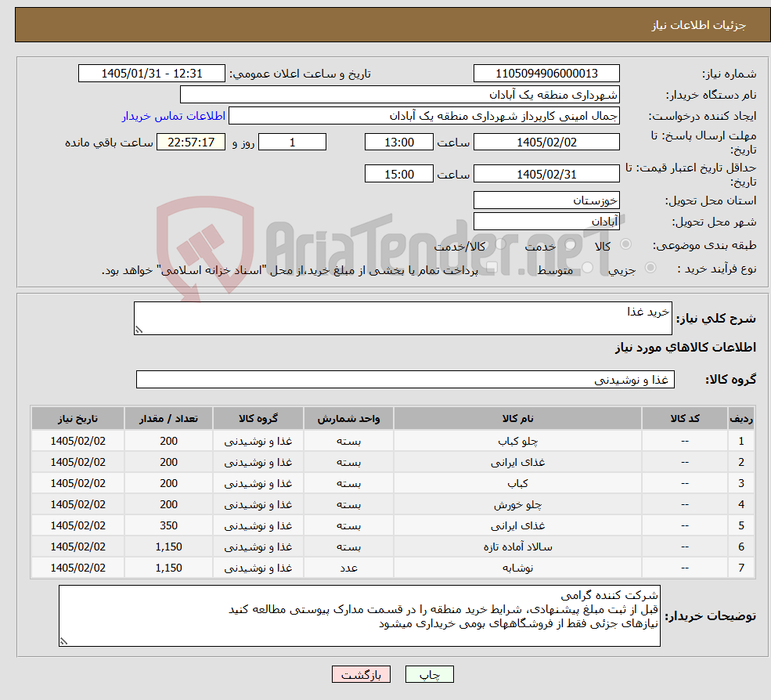Select the کالا/خدمت radio button
771x700 pixels.
tap(500, 244)
